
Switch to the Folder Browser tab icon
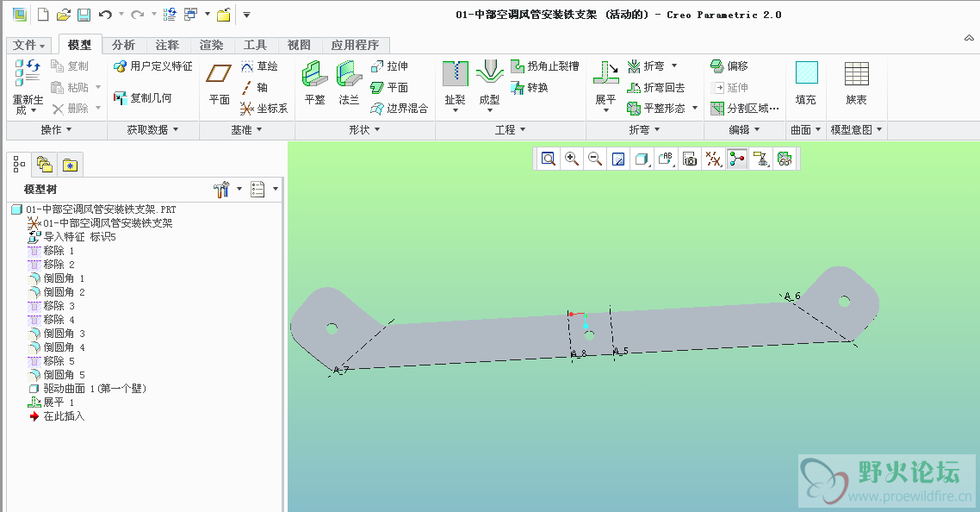(x=45, y=165)
